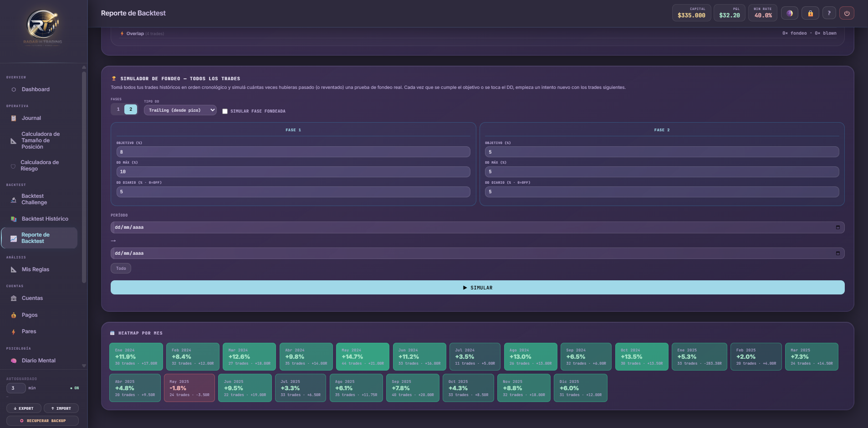
Task: Open help with the question mark icon
Action: (829, 13)
